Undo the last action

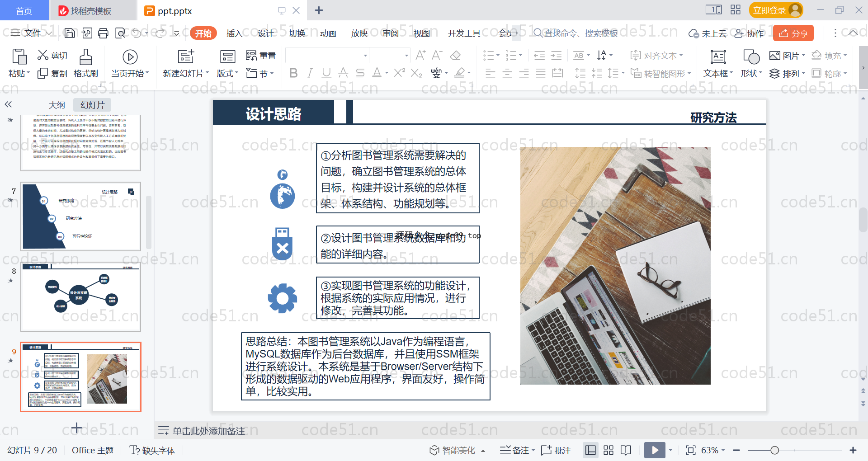coord(137,33)
